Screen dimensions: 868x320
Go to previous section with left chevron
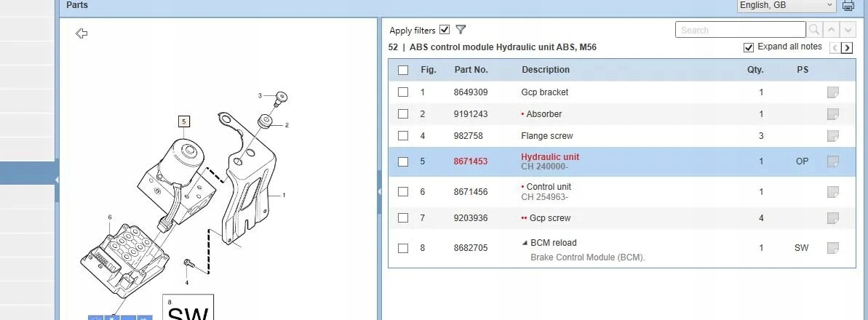click(x=835, y=47)
